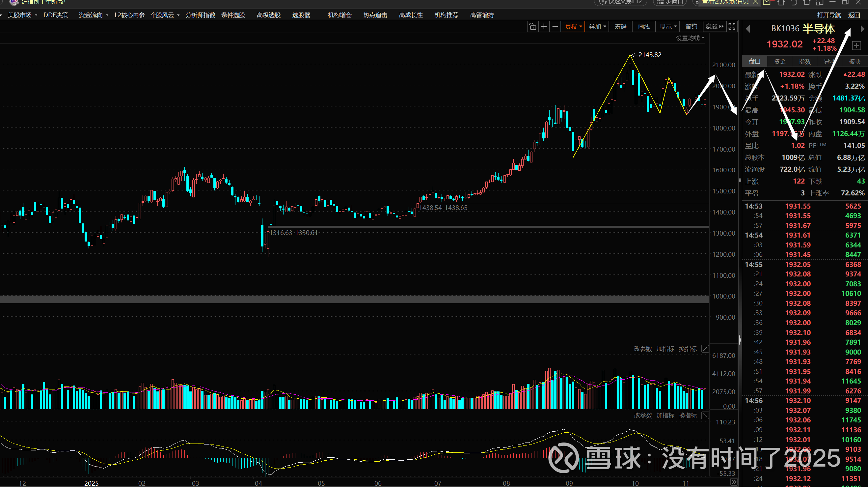The height and width of the screenshot is (487, 868).
Task: Click 打开导航 link
Action: click(829, 15)
